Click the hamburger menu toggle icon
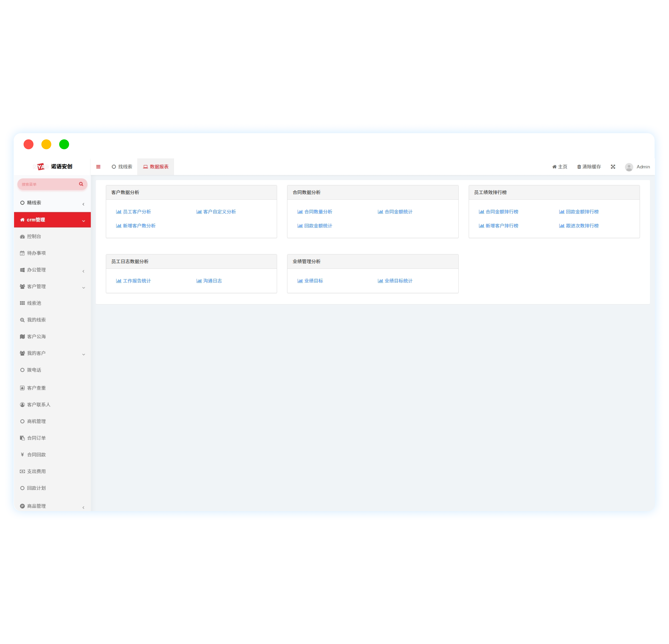Screen dimensions: 669x644 [x=98, y=167]
